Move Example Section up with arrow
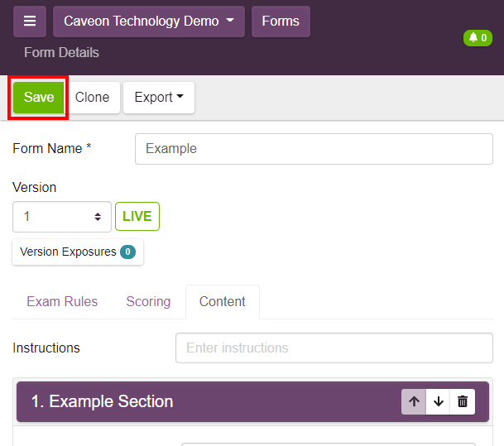Screen dimensions: 504x446 [414, 401]
